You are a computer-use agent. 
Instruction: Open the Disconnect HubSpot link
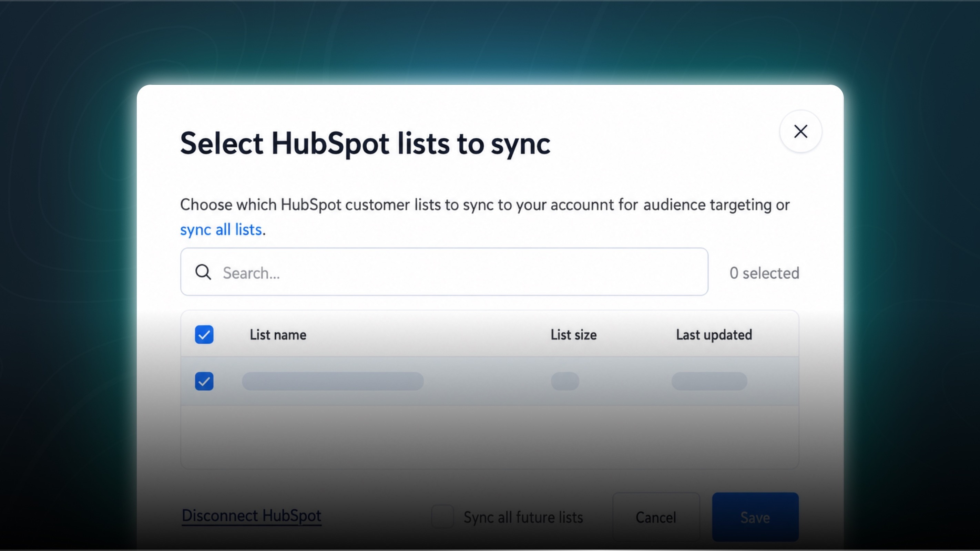pyautogui.click(x=252, y=516)
